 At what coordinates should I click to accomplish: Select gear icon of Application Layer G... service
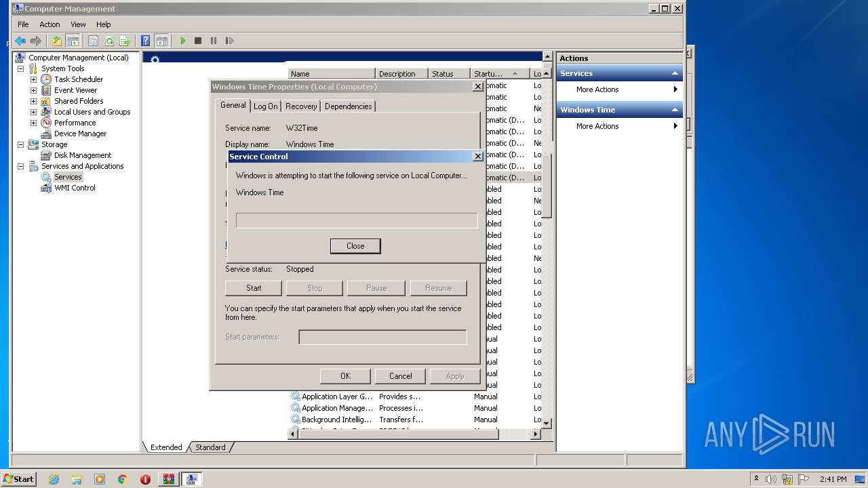[x=296, y=396]
